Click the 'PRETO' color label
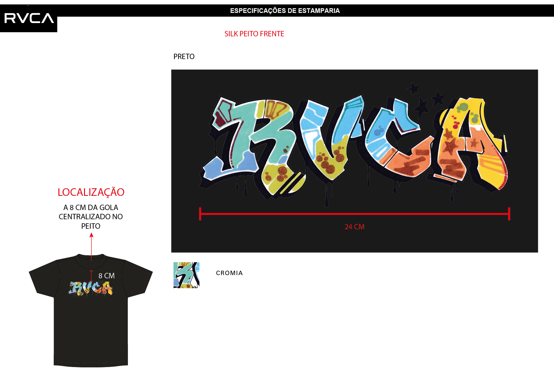This screenshot has width=554, height=392. (184, 57)
